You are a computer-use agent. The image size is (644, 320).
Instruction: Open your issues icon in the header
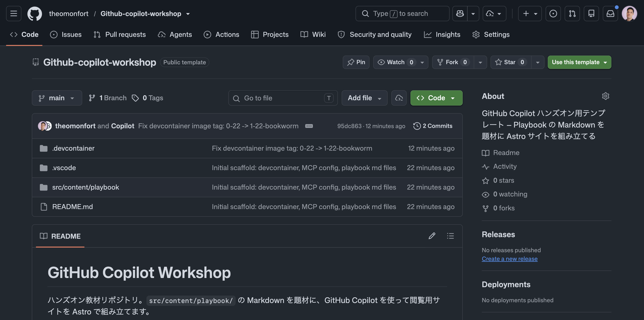[553, 14]
